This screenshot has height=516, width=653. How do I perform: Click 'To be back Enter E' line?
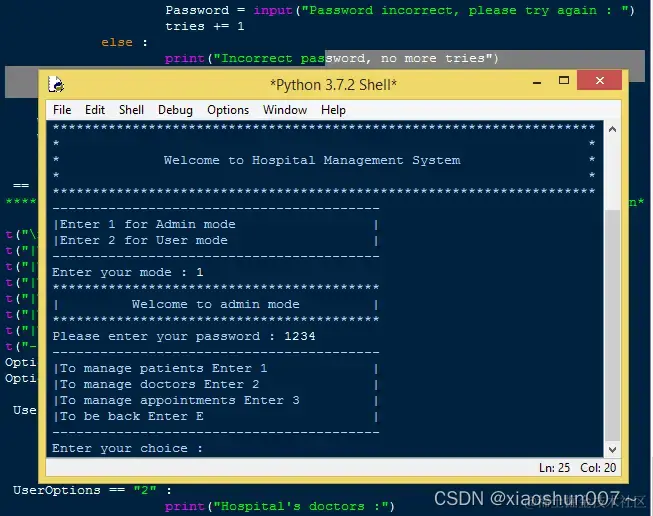[132, 416]
